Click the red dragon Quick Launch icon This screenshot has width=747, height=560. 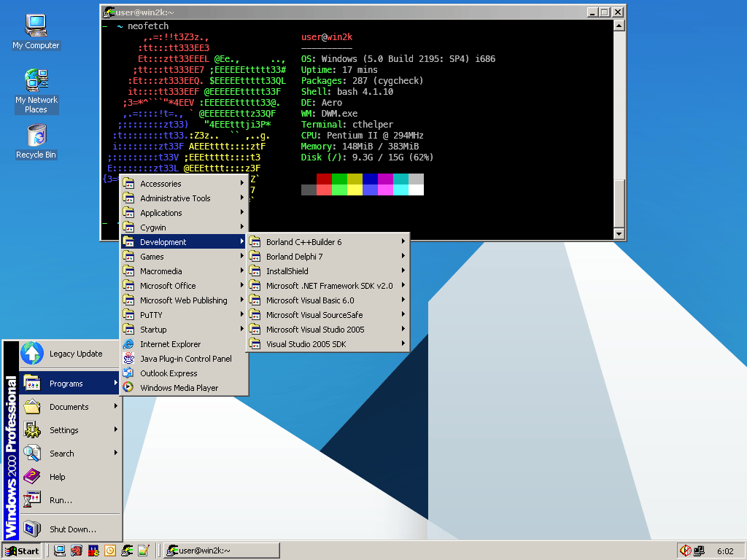click(76, 551)
